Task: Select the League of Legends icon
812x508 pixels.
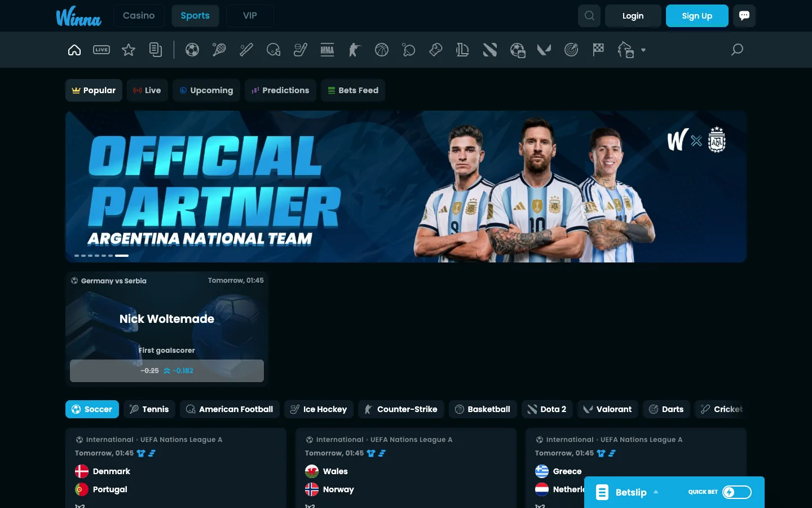Action: [463, 50]
